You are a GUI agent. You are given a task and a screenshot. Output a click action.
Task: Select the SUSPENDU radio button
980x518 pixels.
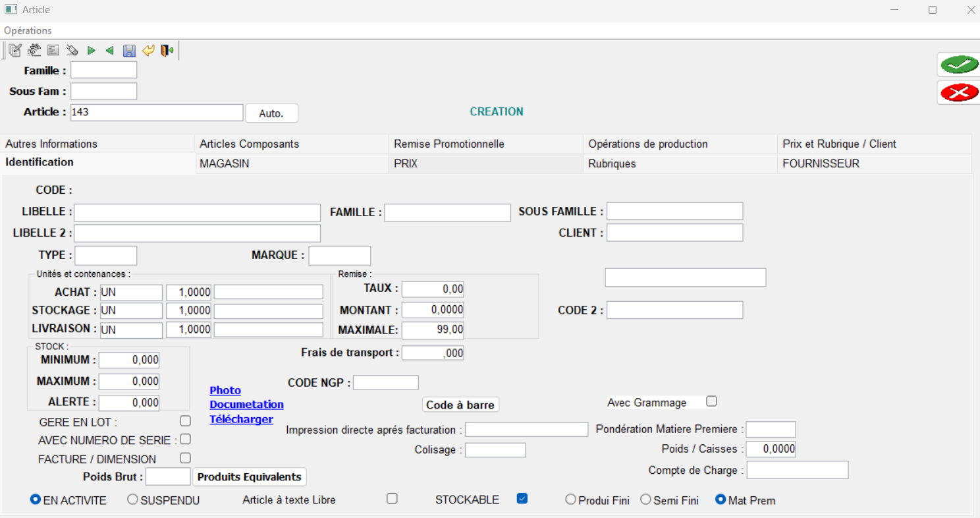[132, 500]
